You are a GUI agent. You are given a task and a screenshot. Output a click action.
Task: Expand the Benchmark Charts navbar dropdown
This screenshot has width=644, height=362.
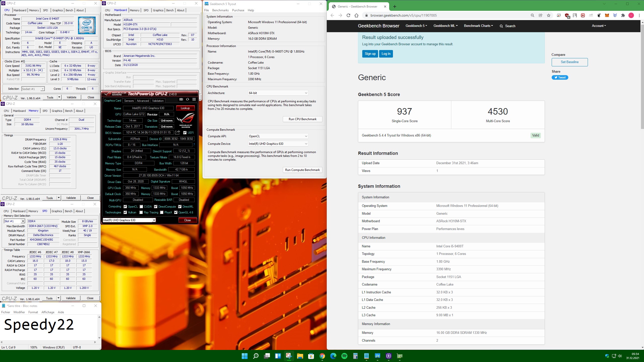[478, 26]
